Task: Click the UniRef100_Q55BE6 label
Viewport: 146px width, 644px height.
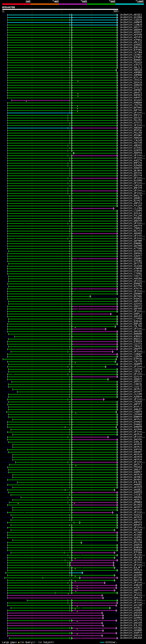Action: tap(131, 502)
